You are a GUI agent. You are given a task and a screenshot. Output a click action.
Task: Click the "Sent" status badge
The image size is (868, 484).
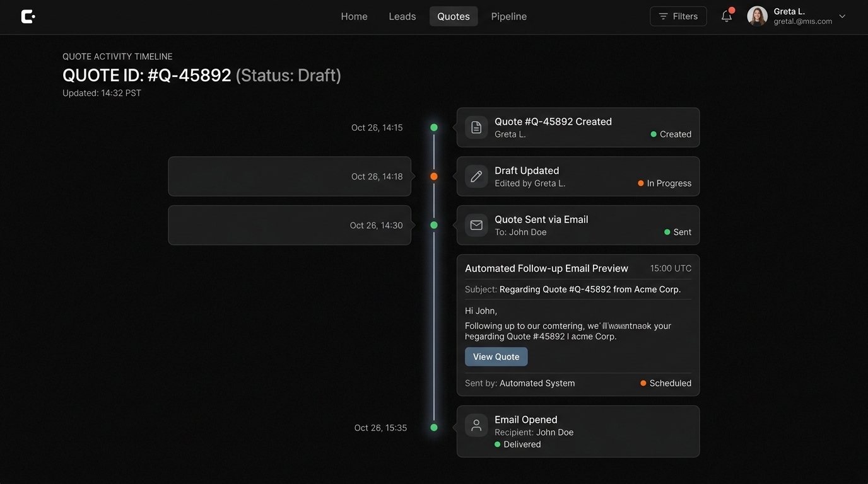(678, 232)
